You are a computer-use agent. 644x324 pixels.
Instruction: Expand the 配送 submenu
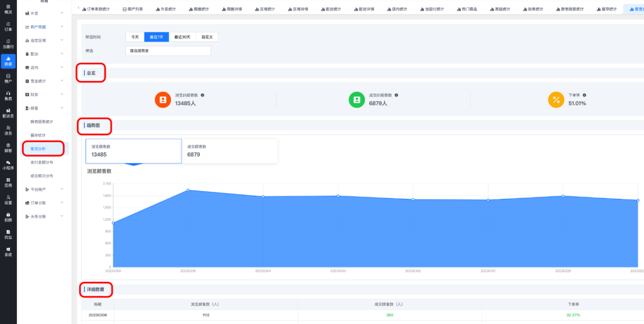click(44, 54)
